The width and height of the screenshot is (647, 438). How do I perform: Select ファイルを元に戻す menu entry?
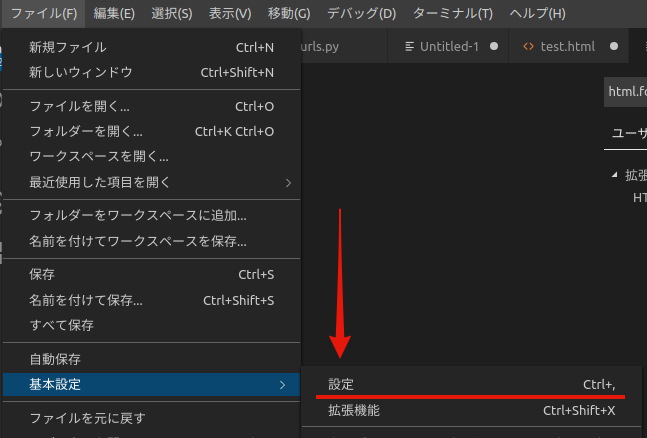[x=151, y=418]
